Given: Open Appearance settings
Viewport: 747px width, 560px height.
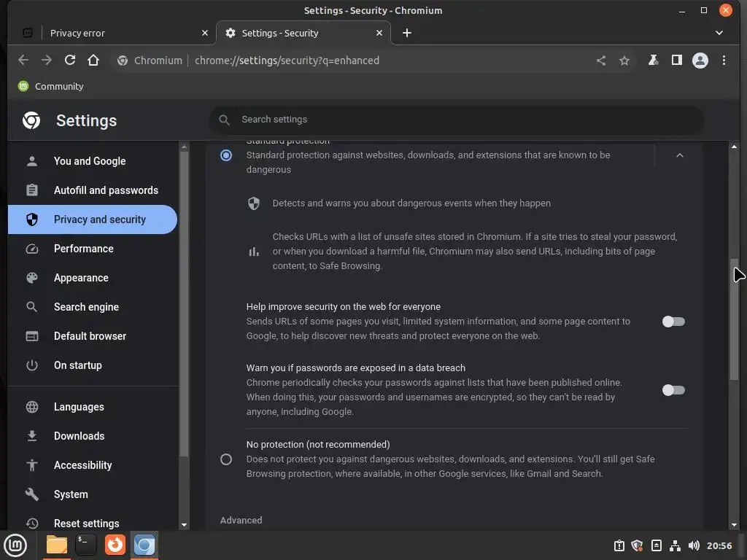Looking at the screenshot, I should pyautogui.click(x=93, y=278).
